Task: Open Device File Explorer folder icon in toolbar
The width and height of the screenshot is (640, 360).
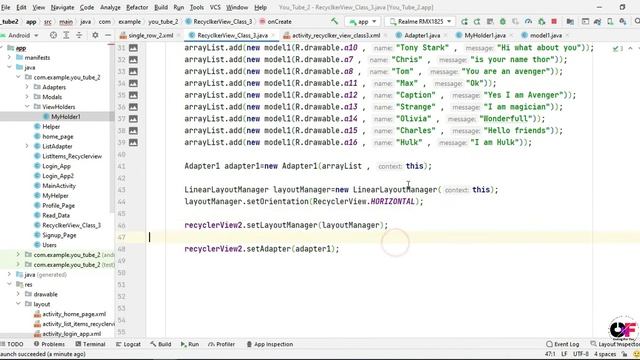Action: 570,22
